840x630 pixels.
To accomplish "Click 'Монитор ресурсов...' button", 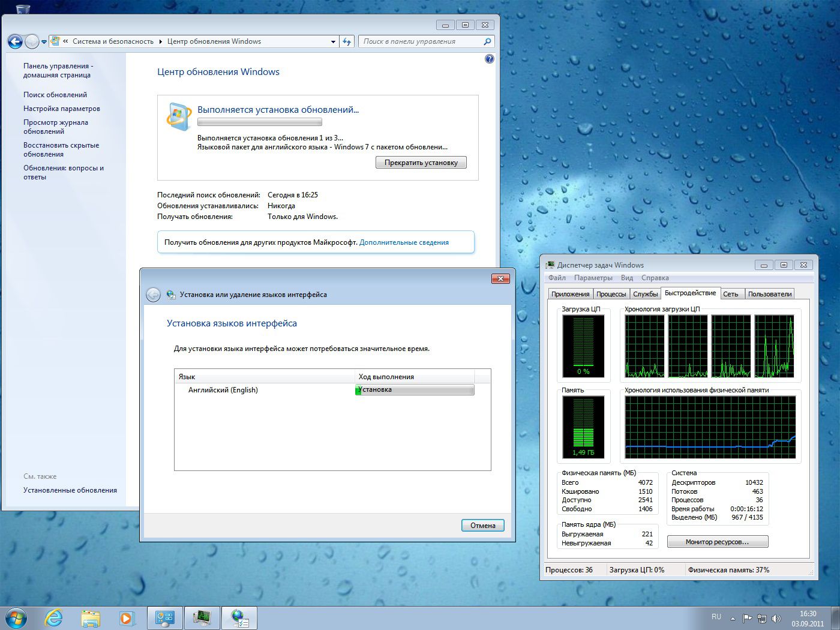I will pyautogui.click(x=718, y=542).
